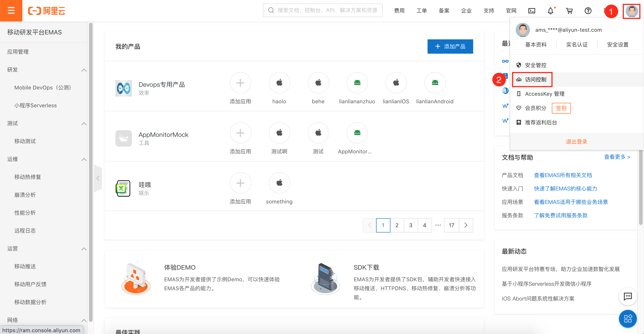The width and height of the screenshot is (644, 334).
Task: Open the 测试 iOS app icon
Action: 318,133
